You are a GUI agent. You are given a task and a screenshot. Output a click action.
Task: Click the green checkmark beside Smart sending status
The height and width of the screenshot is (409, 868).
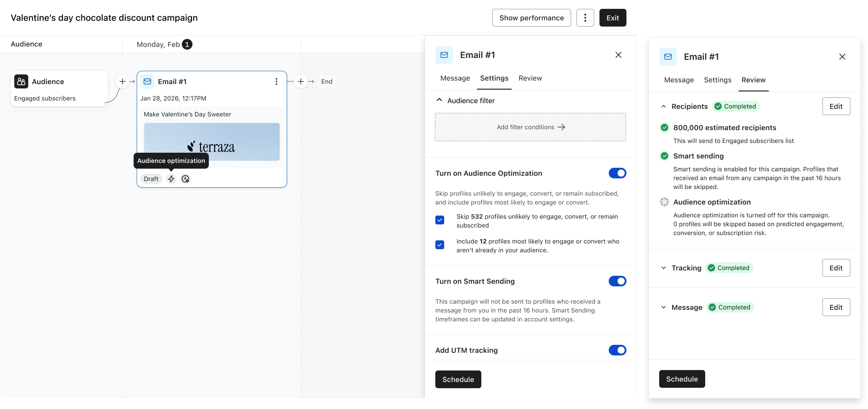click(664, 156)
